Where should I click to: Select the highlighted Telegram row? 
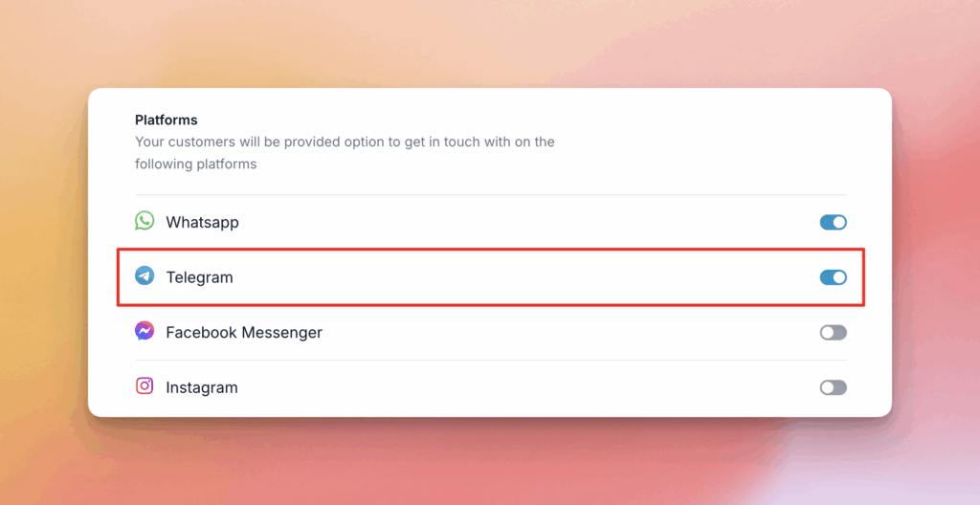click(x=479, y=277)
